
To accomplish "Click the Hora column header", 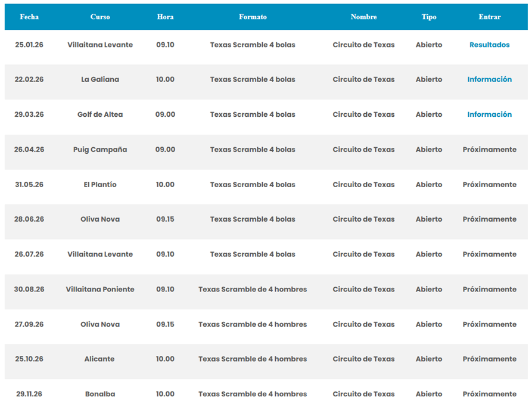I will (x=165, y=17).
